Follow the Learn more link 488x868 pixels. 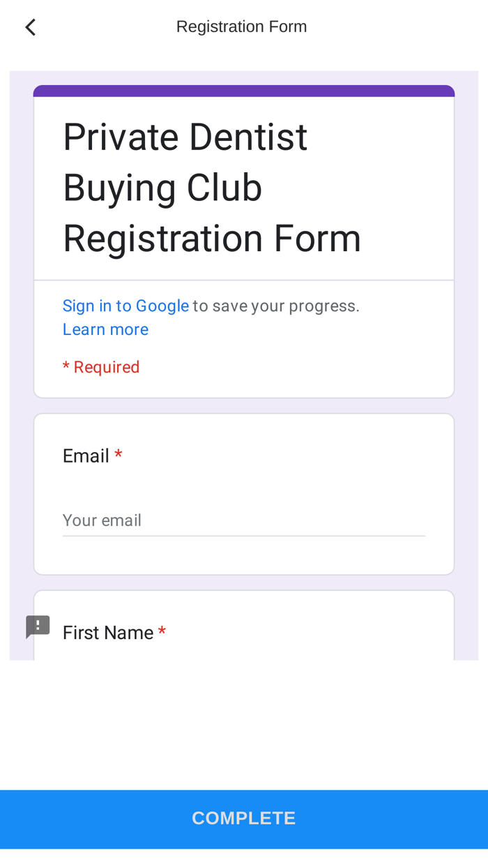point(105,329)
